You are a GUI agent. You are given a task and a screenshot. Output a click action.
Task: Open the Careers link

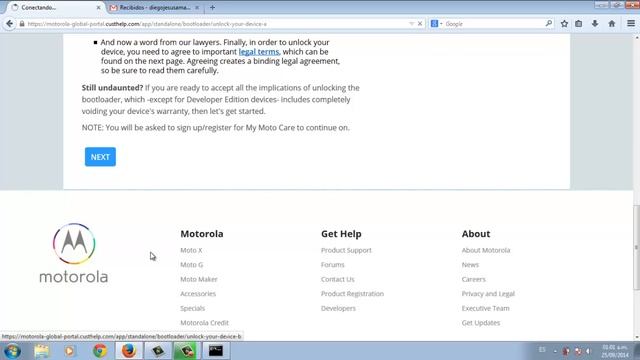[x=473, y=279]
